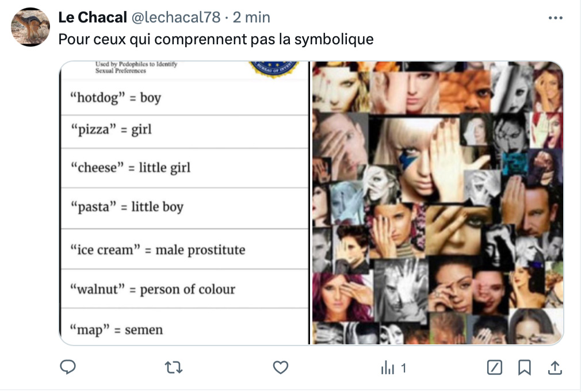
Task: Open the right image face collage
Action: tap(438, 203)
